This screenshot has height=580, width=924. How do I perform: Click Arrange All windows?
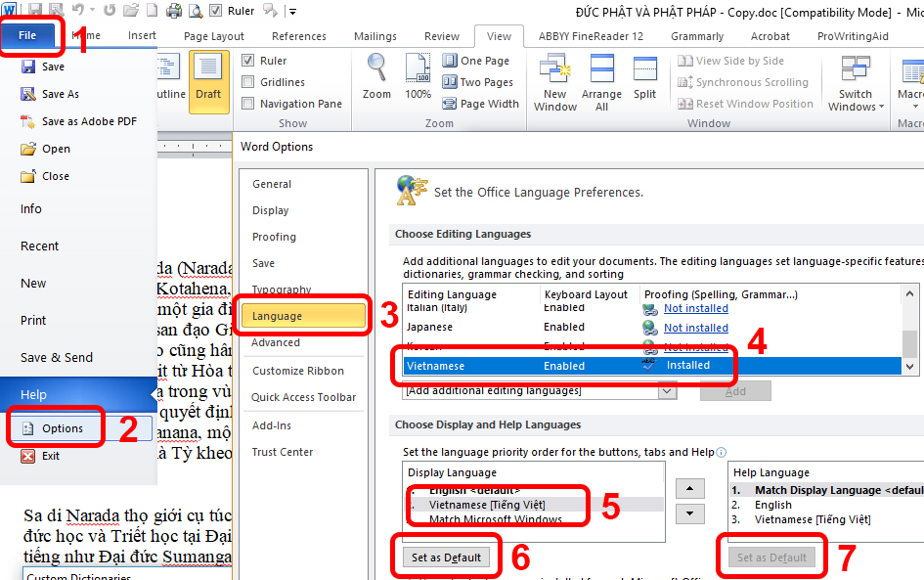601,82
